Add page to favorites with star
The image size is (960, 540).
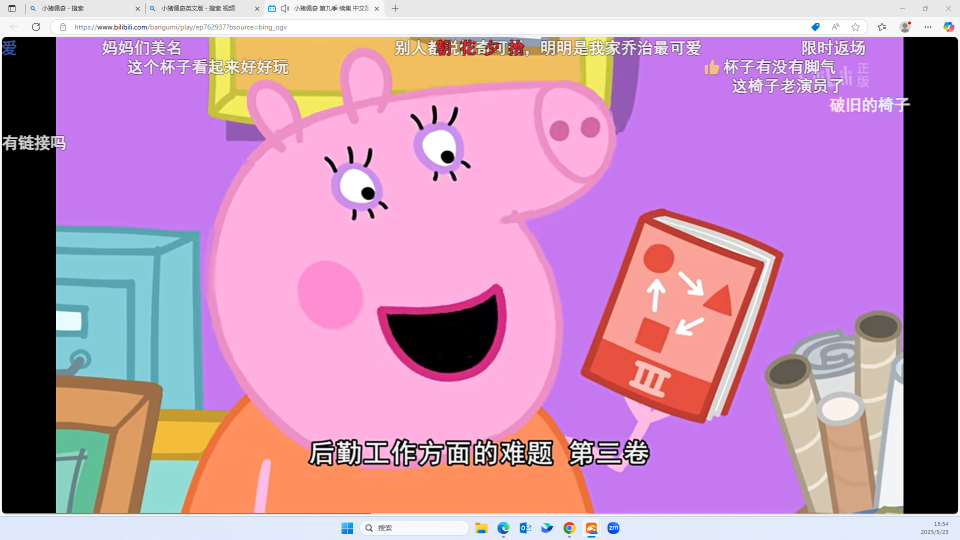(x=855, y=27)
